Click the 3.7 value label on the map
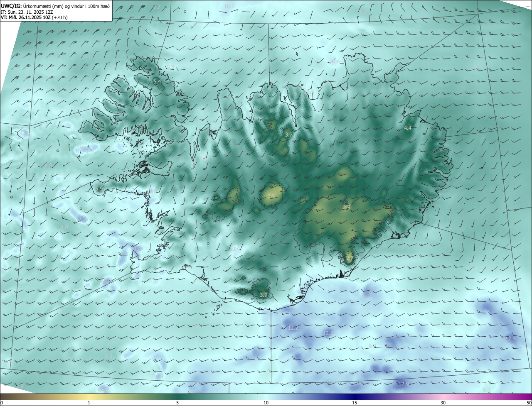 [288, 135]
